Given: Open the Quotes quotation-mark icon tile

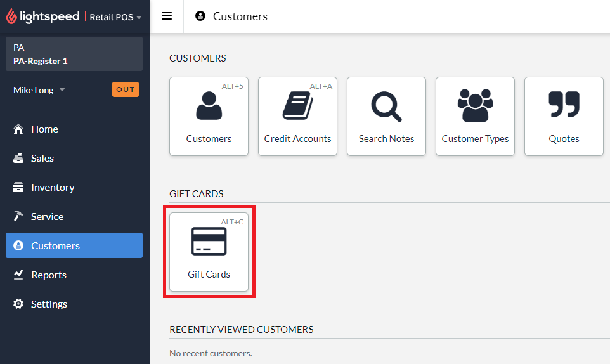Looking at the screenshot, I should (564, 116).
